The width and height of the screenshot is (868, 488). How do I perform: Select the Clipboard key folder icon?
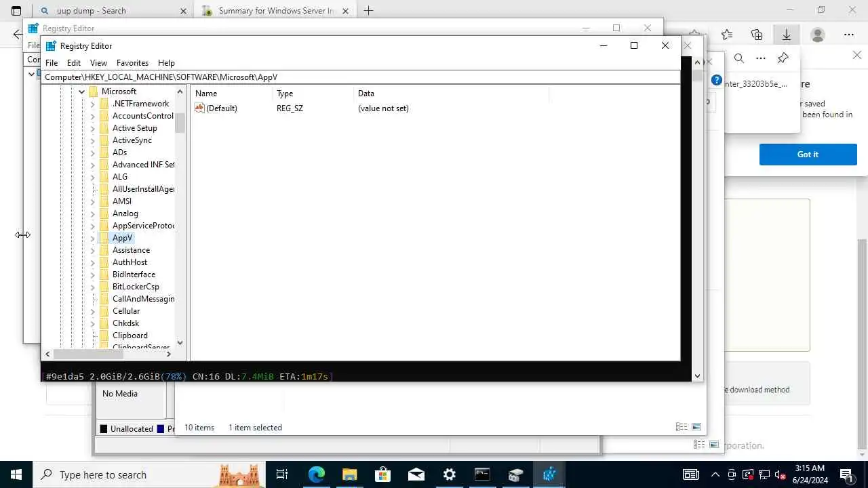[x=104, y=335]
